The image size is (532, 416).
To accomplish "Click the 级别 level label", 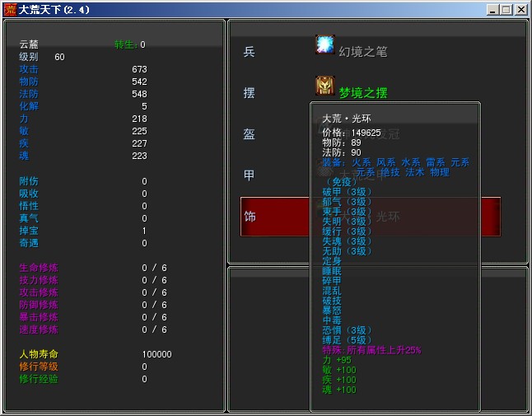I will click(x=29, y=57).
